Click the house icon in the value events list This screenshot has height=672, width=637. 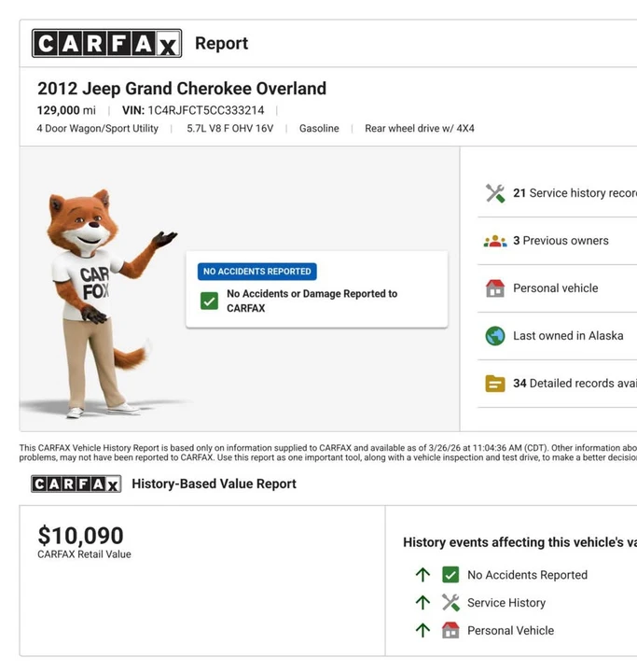coord(450,630)
